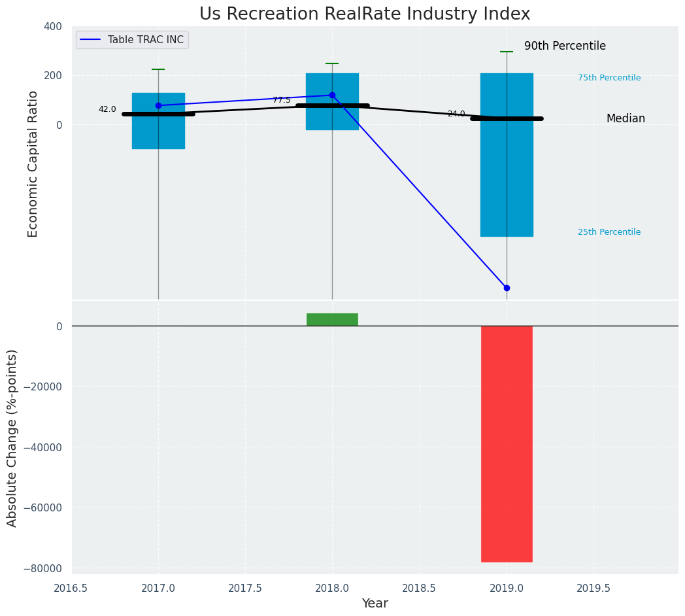Viewport: 685px width, 616px height.
Task: Select the blue data point for 2018
Action: click(332, 95)
